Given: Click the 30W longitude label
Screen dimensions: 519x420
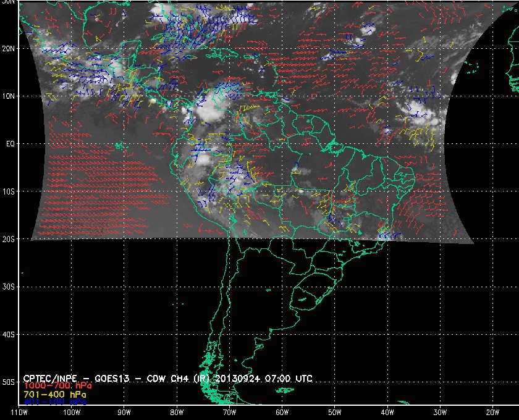Looking at the screenshot, I should [440, 413].
